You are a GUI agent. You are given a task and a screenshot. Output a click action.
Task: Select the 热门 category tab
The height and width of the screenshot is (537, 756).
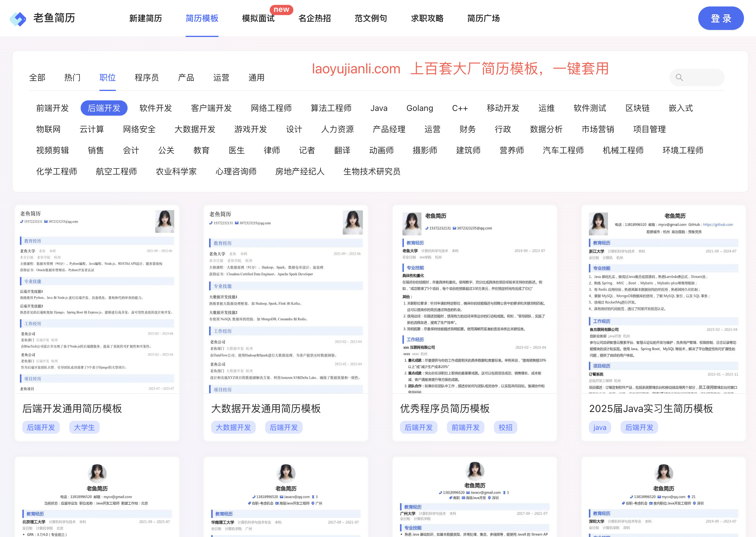point(72,77)
